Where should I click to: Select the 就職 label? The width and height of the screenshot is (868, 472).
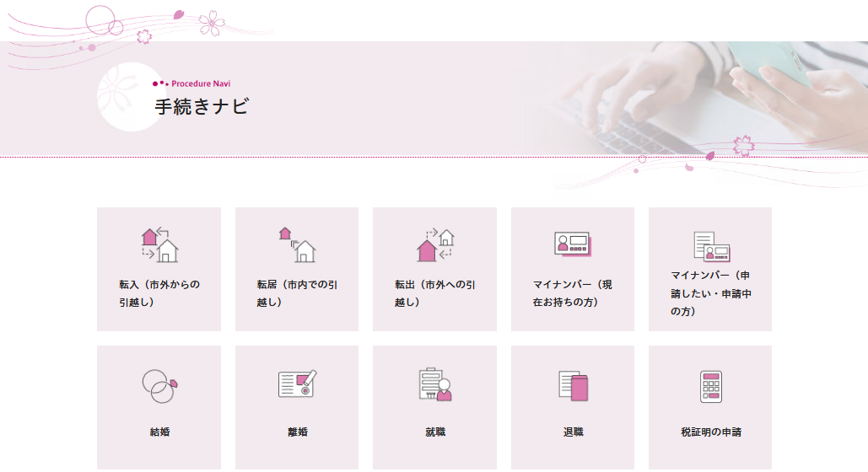click(x=435, y=432)
